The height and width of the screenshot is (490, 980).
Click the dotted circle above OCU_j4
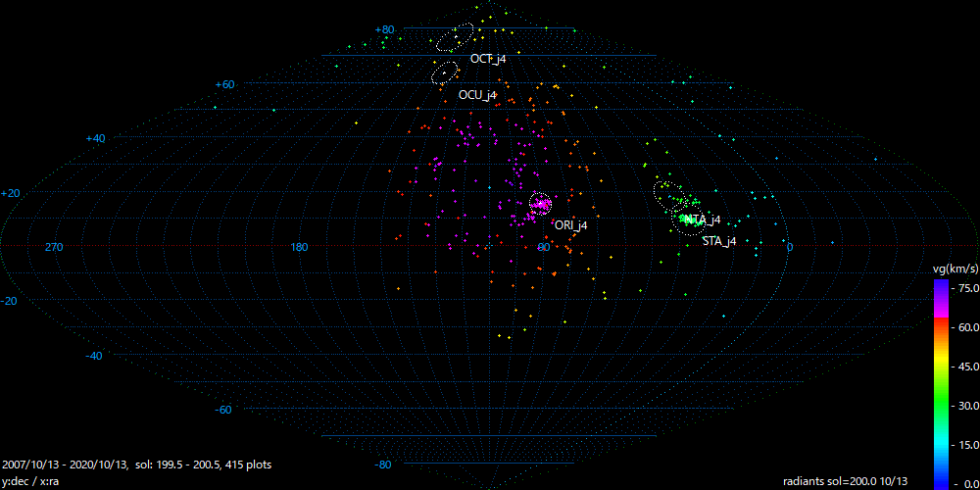tap(445, 72)
